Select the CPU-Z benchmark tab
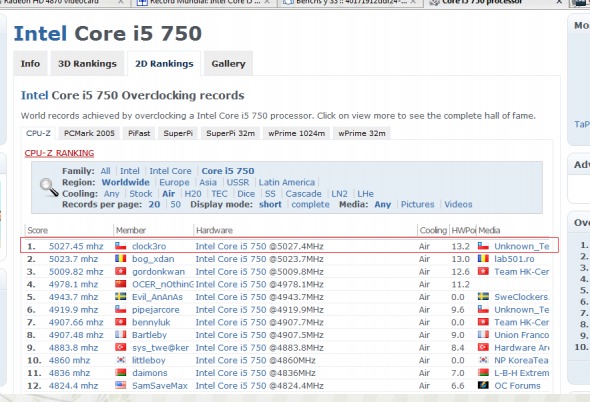The image size is (590, 402). click(x=38, y=133)
